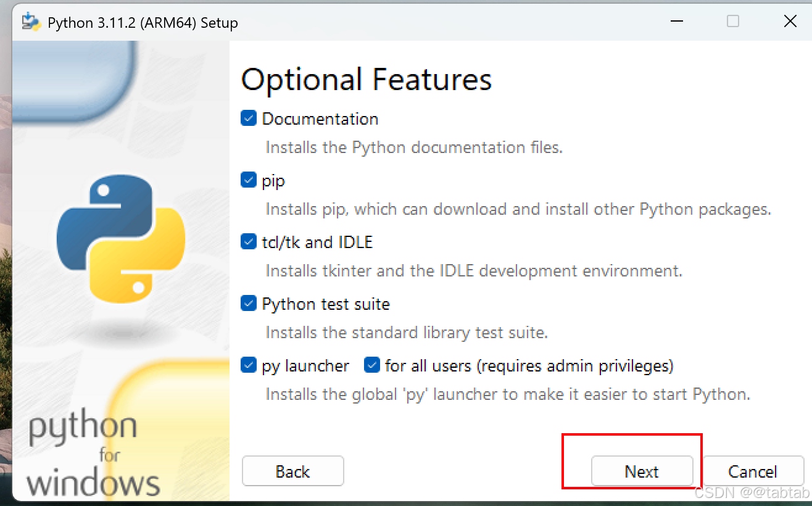This screenshot has width=812, height=506.
Task: Click text 'Installs tkinter and the IDLE development environment.'
Action: (474, 271)
